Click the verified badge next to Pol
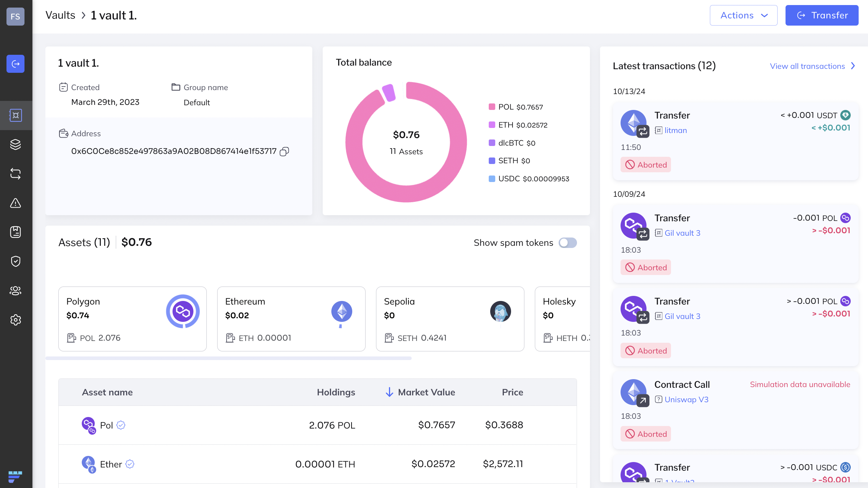The width and height of the screenshot is (868, 488). pyautogui.click(x=121, y=425)
